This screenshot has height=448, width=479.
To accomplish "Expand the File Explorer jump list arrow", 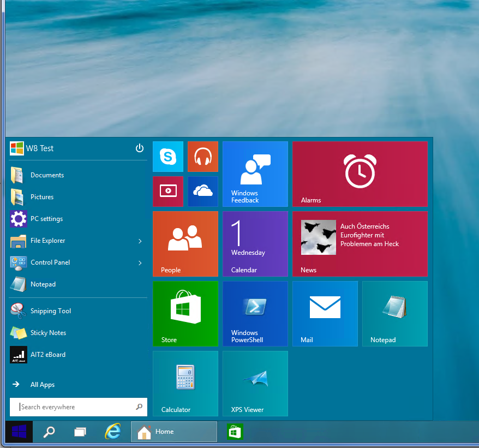I will point(140,241).
